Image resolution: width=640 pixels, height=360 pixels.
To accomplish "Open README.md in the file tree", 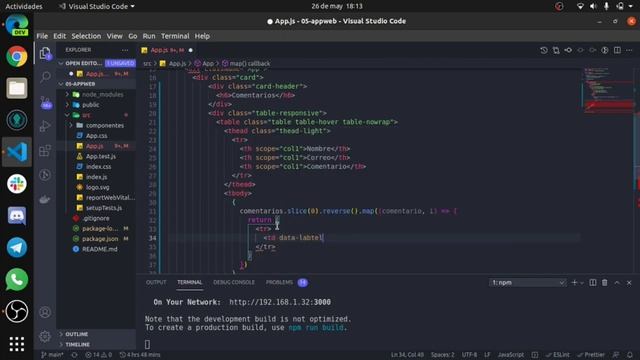I will (x=100, y=249).
